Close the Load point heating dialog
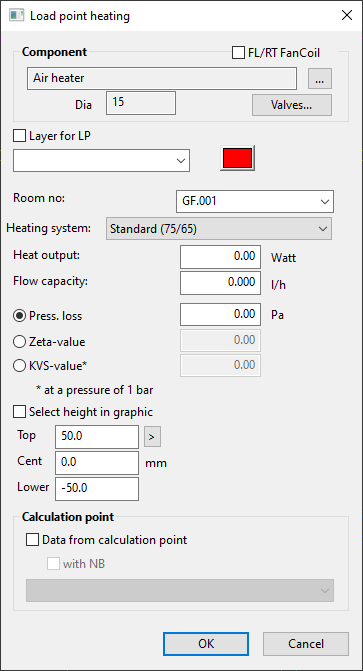The width and height of the screenshot is (363, 671). (x=346, y=16)
